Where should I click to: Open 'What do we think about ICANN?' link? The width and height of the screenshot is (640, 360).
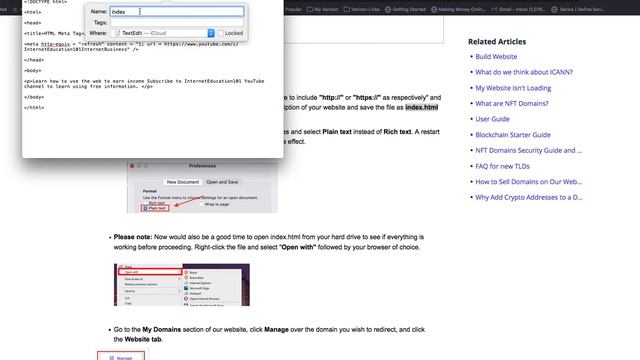coord(524,72)
